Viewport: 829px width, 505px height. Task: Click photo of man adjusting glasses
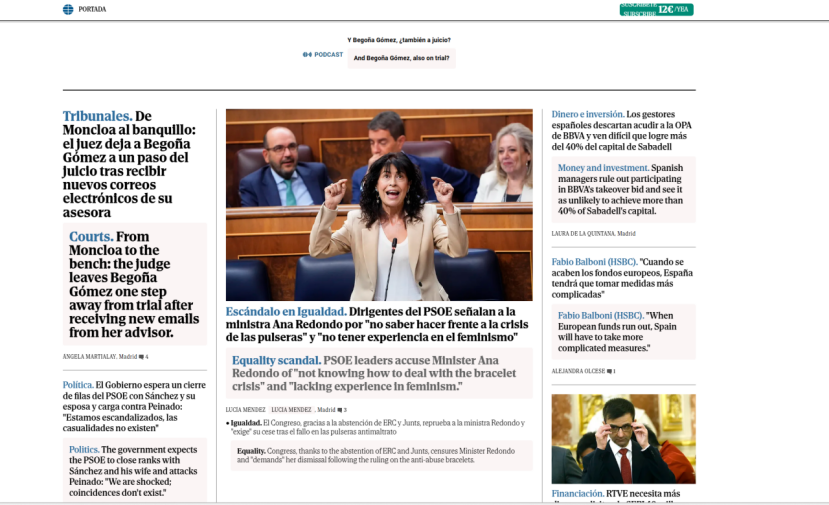coord(623,439)
